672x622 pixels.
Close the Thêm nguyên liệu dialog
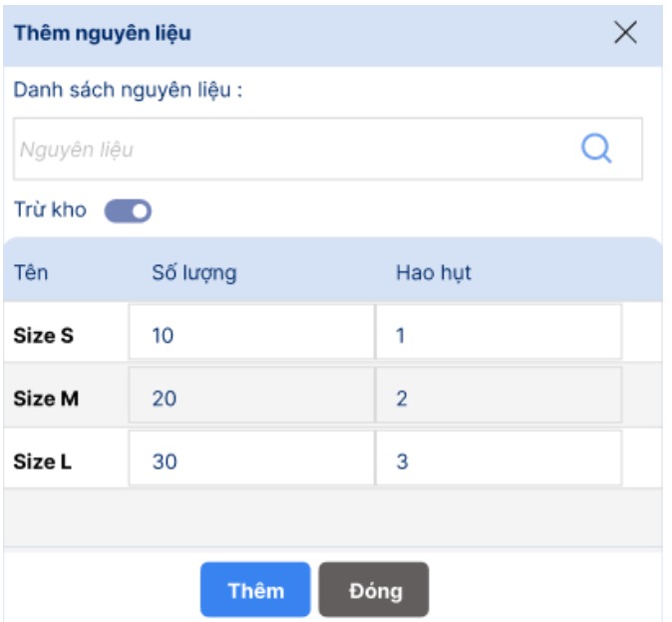[x=625, y=33]
